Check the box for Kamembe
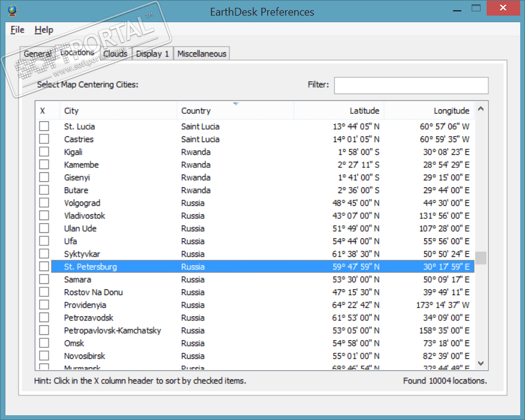The image size is (525, 420). pyautogui.click(x=44, y=164)
